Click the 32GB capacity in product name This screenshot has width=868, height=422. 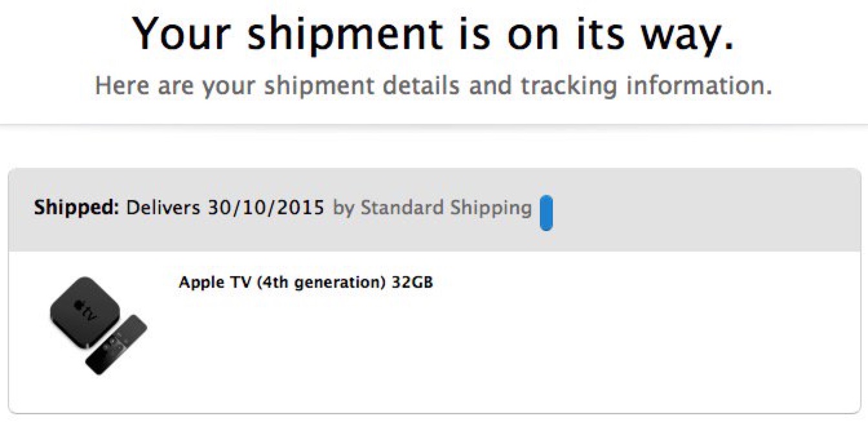pyautogui.click(x=412, y=283)
